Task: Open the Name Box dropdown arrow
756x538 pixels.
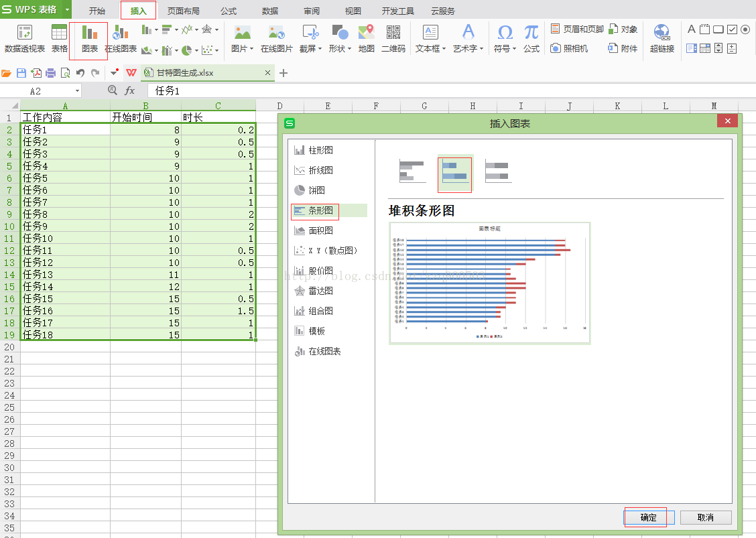Action: click(x=77, y=90)
